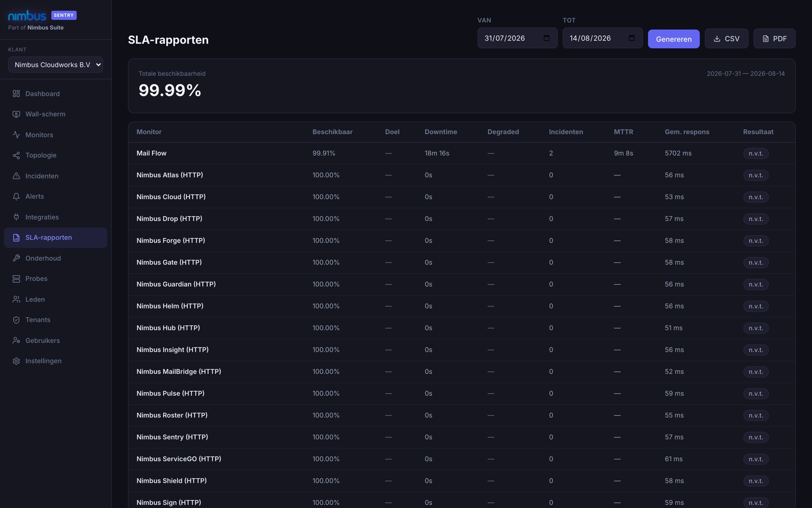812x508 pixels.
Task: Click the Instellingen gear icon
Action: (x=16, y=361)
